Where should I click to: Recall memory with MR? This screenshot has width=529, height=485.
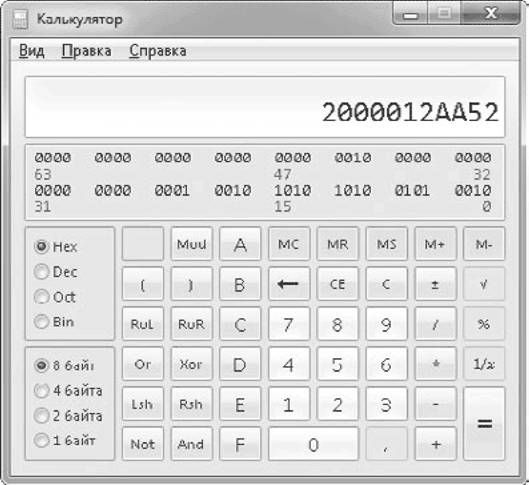338,244
